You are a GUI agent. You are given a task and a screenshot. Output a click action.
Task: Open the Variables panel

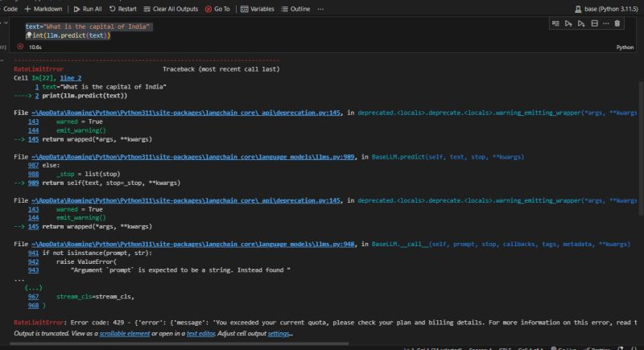tap(258, 9)
